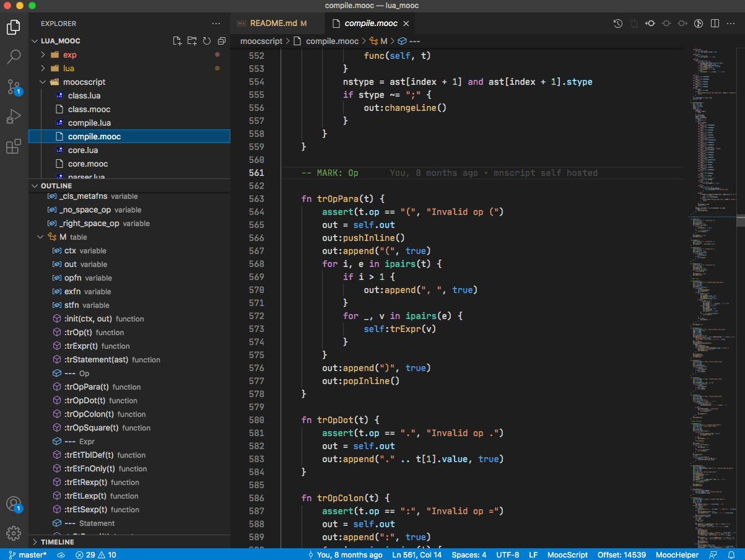Screen dimensions: 745x560
Task: Show errors and warnings count in status bar
Action: point(95,554)
